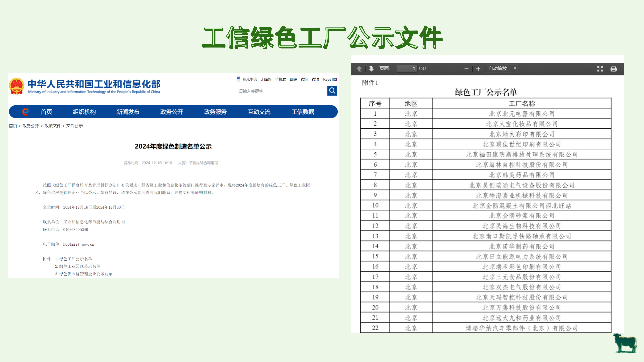Screen dimensions: 644x362
Task: Click the 附件1 label in PDF
Action: pos(370,83)
